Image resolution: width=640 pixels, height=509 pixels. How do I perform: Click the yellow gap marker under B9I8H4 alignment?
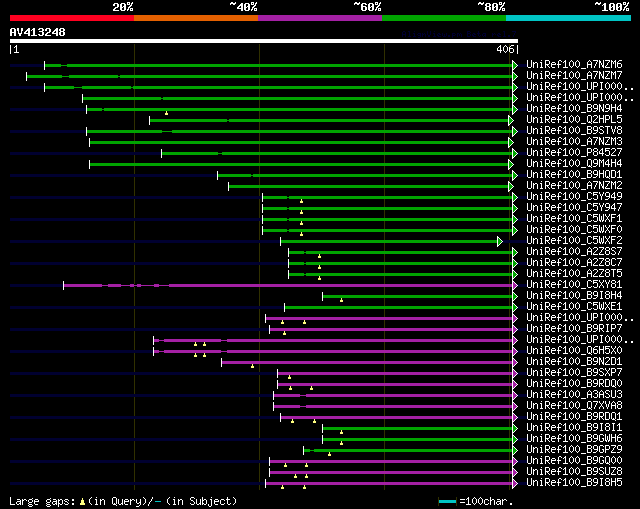[x=342, y=300]
